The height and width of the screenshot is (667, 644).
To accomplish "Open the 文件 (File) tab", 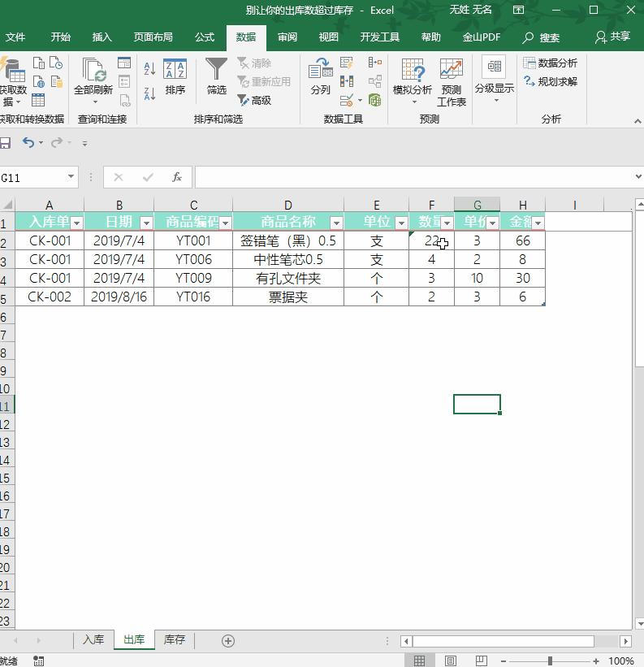I will [15, 37].
